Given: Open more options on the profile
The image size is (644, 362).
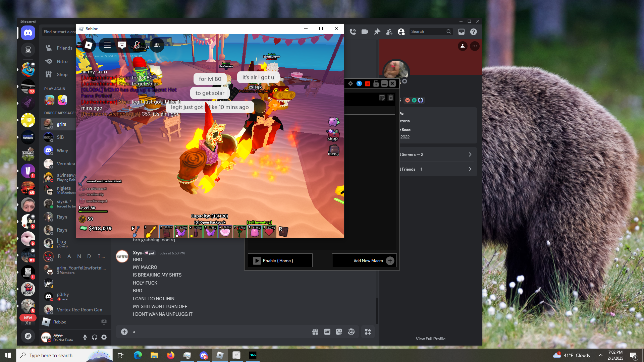Looking at the screenshot, I should 475,46.
